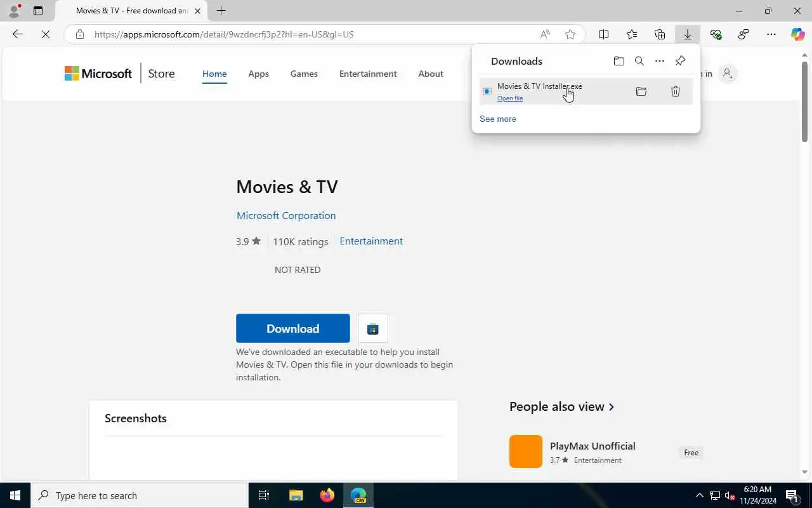Open the Windows Start menu
Screen dimensions: 812x508
[x=15, y=495]
